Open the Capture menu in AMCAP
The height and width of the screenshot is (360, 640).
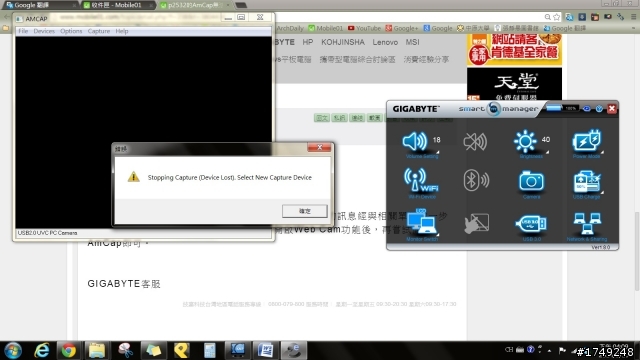99,31
